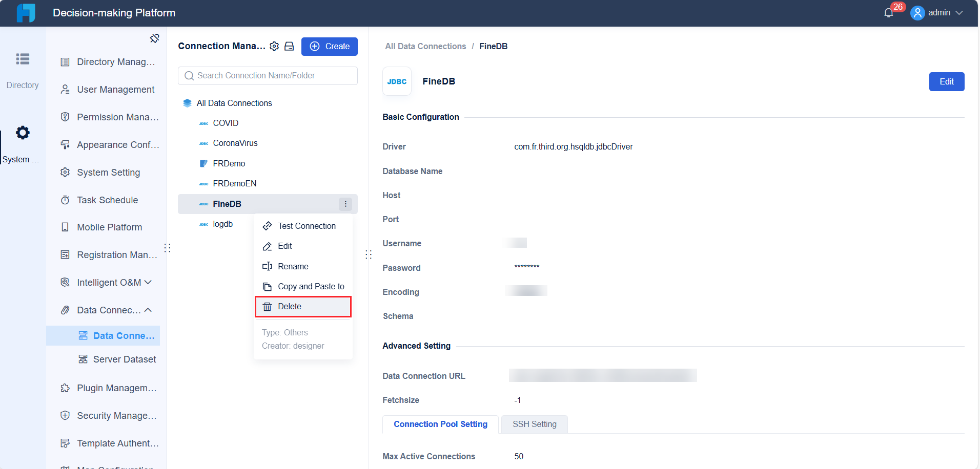This screenshot has height=469, width=980.
Task: Click the folder icon beside Create
Action: (289, 46)
